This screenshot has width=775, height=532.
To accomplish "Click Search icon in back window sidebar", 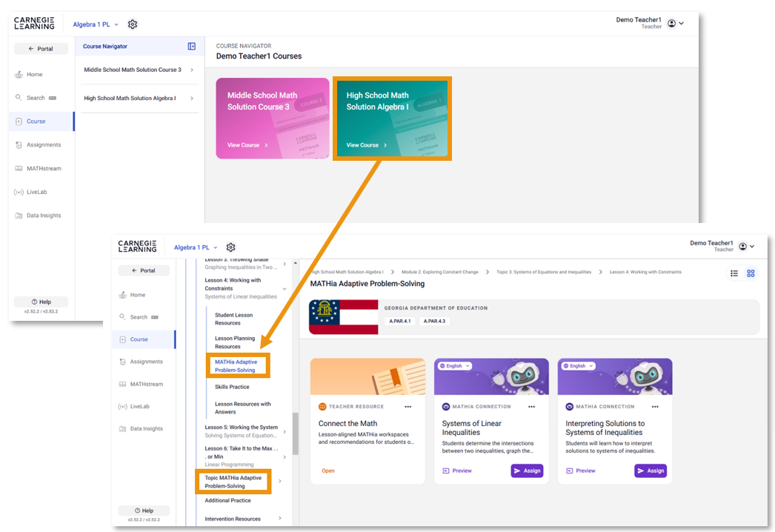I will pyautogui.click(x=19, y=98).
